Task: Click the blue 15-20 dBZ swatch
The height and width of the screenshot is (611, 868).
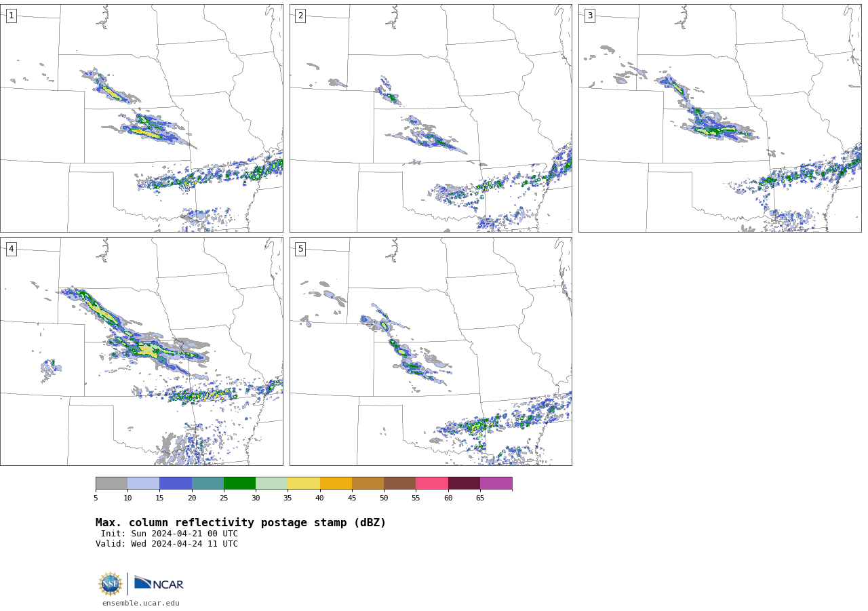Action: [176, 483]
